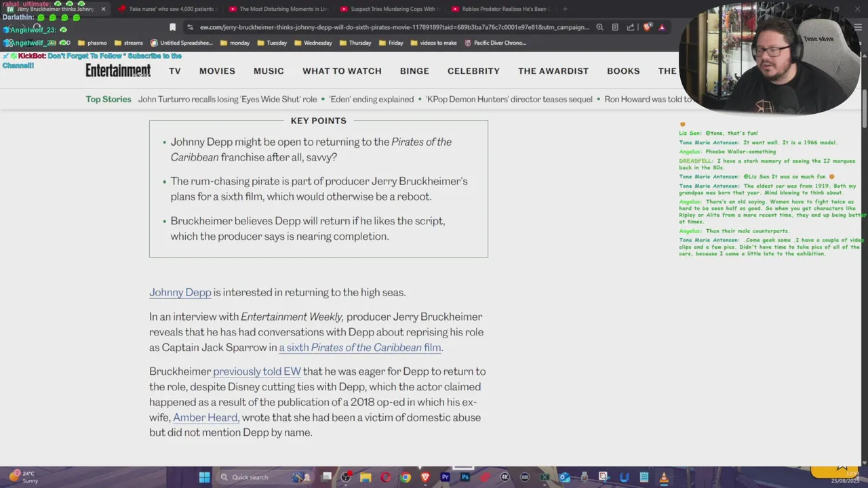Click the browser address bar URL
Viewport: 868px width, 488px height.
pos(393,27)
